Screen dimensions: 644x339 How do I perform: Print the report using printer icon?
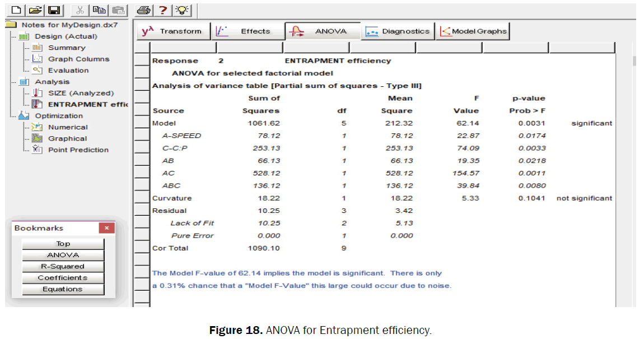pyautogui.click(x=144, y=10)
